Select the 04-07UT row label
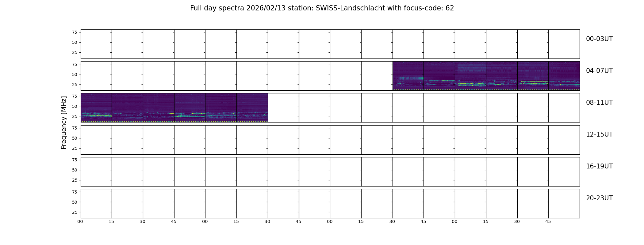This screenshot has height=245, width=644. point(599,71)
